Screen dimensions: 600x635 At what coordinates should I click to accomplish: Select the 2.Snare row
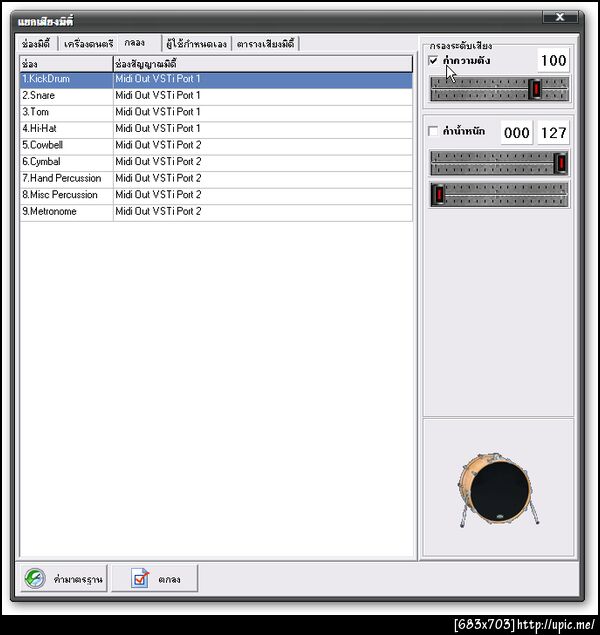tap(216, 96)
